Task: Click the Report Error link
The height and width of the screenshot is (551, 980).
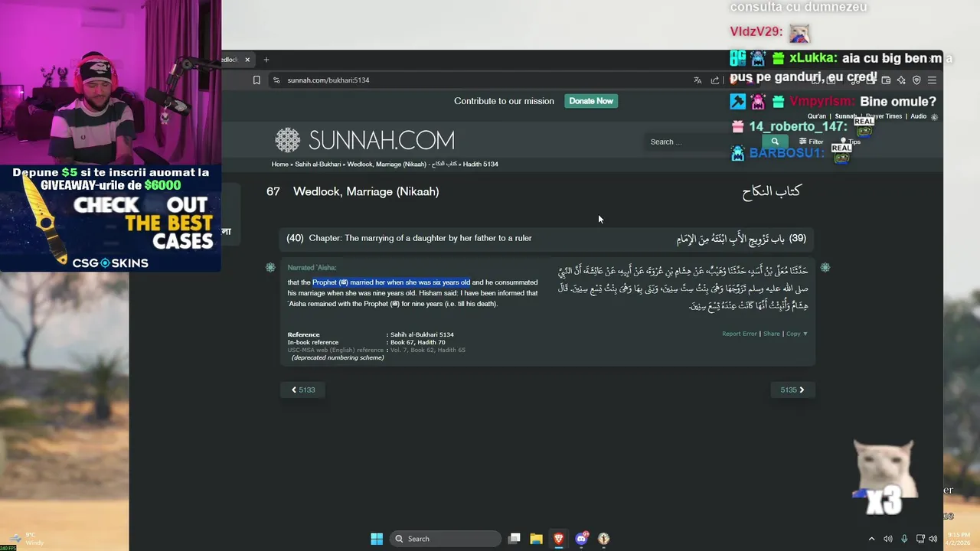Action: [x=740, y=334]
